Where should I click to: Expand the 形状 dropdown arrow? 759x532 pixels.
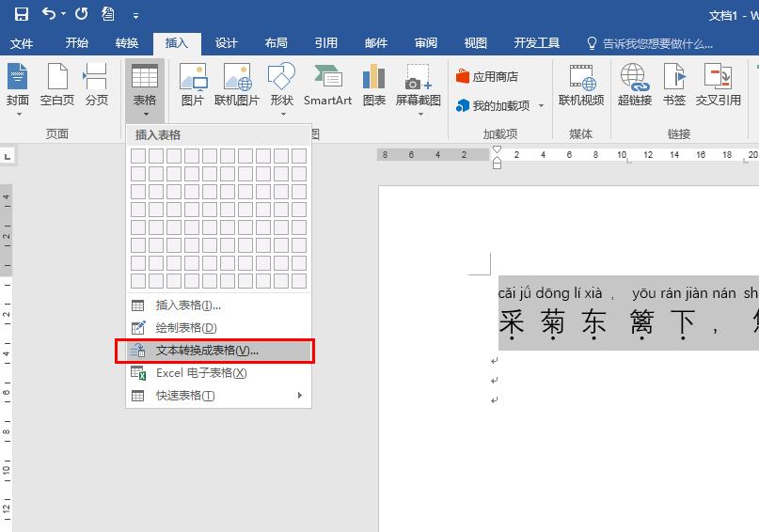pyautogui.click(x=284, y=115)
